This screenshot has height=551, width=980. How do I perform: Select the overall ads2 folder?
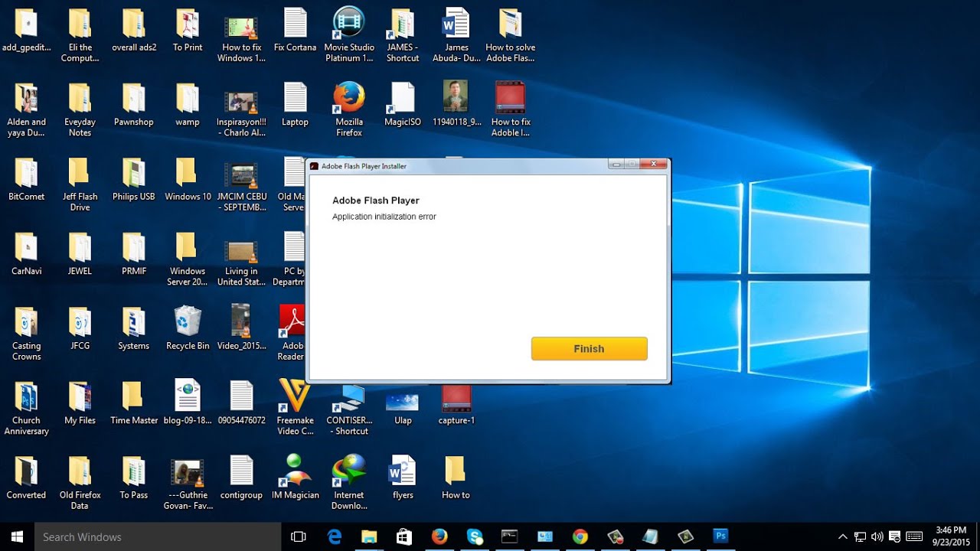point(134,29)
